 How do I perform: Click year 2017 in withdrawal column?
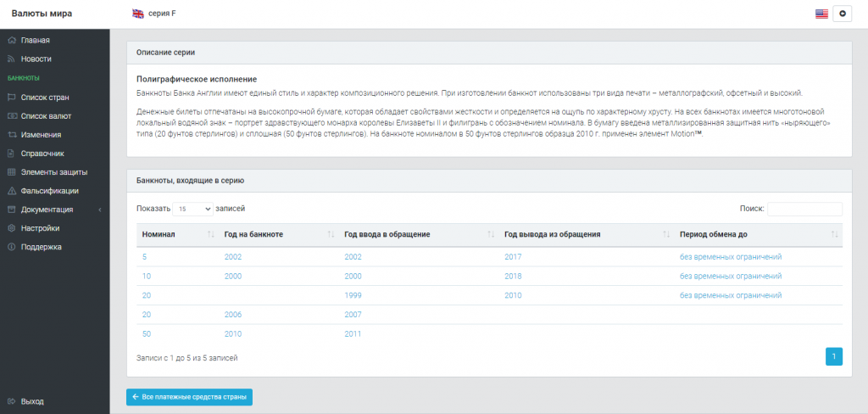(x=513, y=256)
